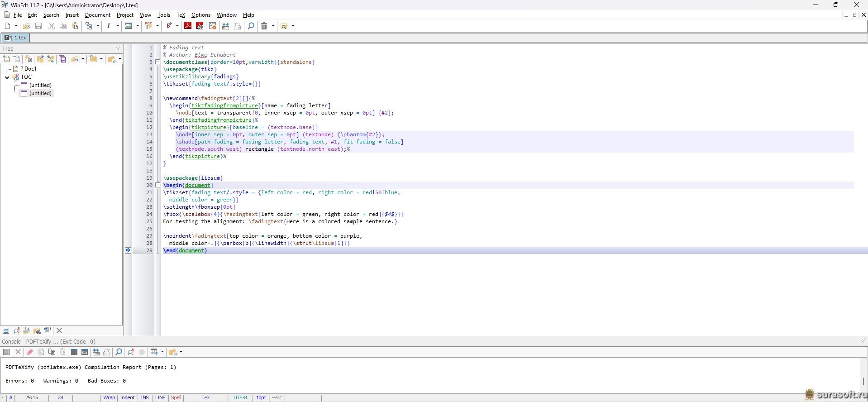Toggle Indent mode in the status bar

(x=127, y=398)
